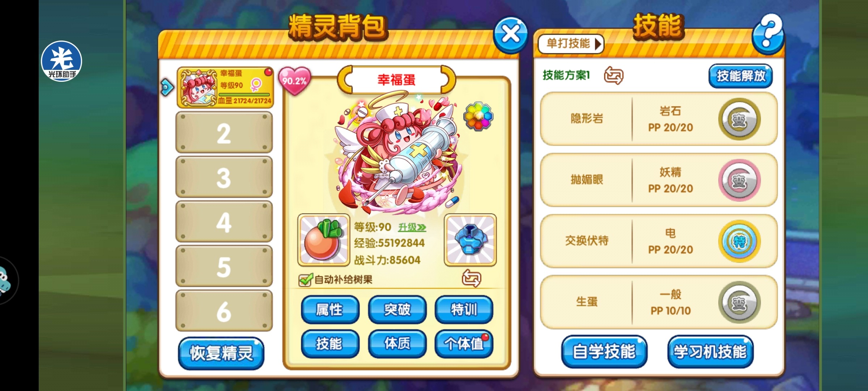
Task: Open the 升级 level-up link
Action: (x=412, y=227)
